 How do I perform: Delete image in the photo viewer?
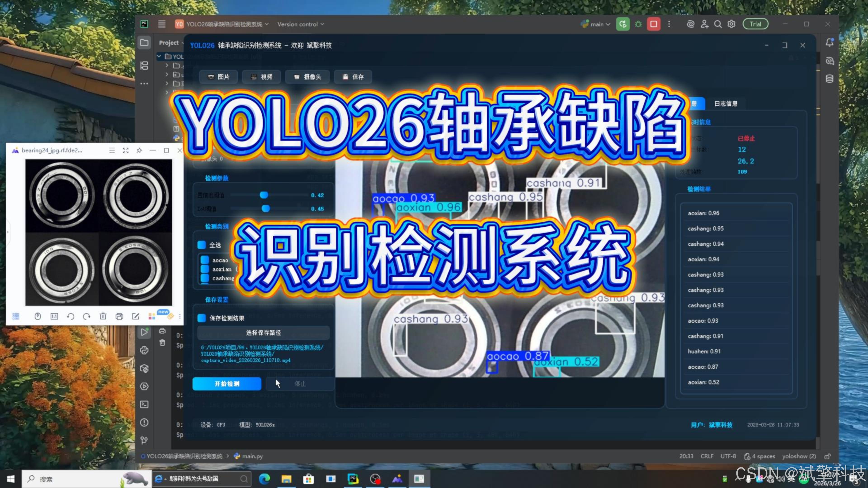[103, 316]
